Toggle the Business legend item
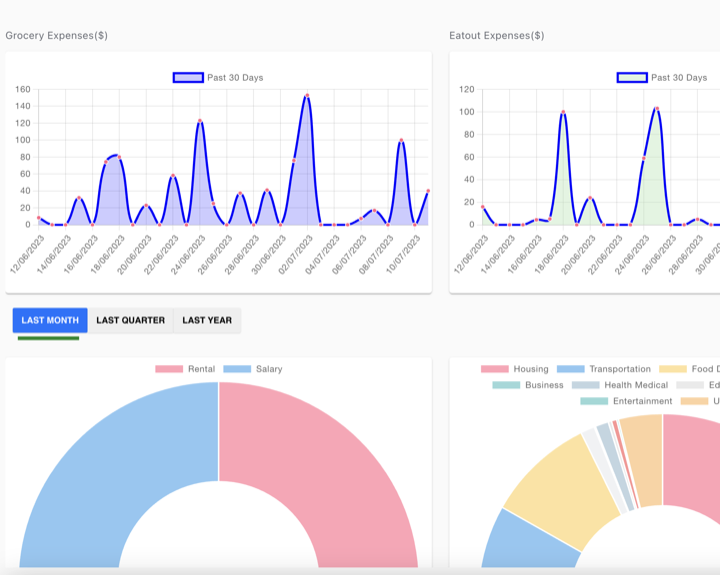The image size is (720, 575). pos(528,385)
